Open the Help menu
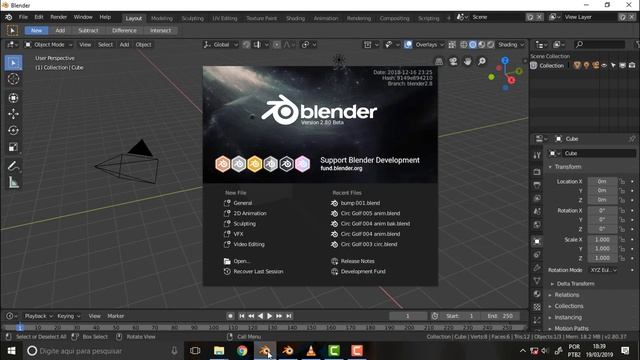Screen dimensions: 640x360 pos(105,17)
